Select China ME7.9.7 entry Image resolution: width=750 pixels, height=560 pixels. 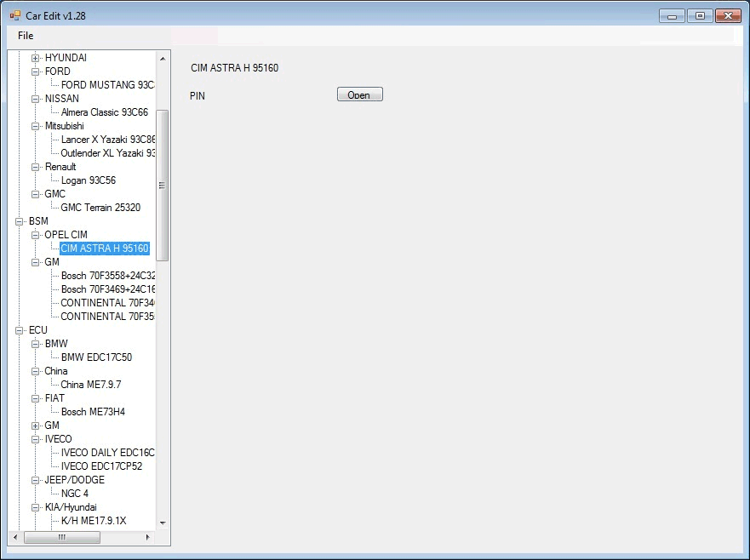click(90, 385)
